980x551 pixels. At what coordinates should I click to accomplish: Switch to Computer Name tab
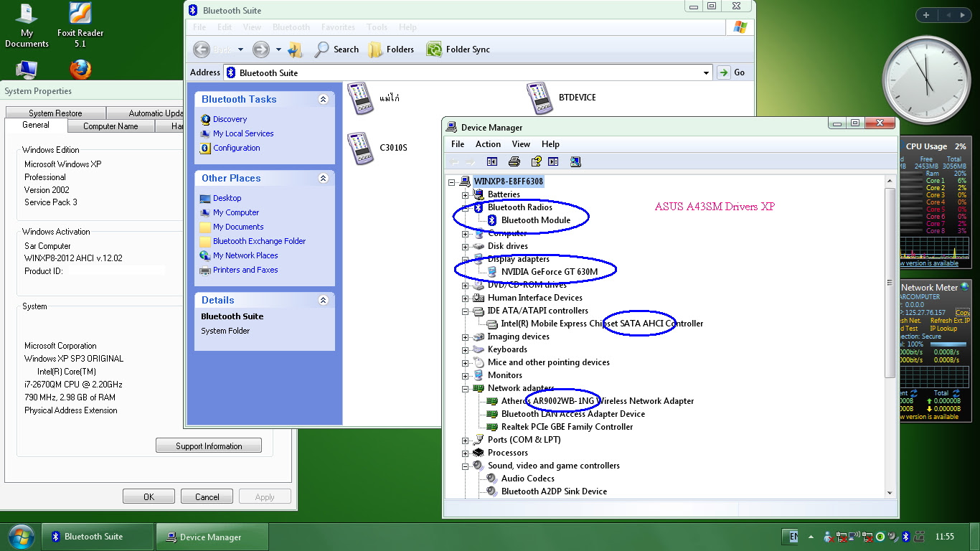110,126
